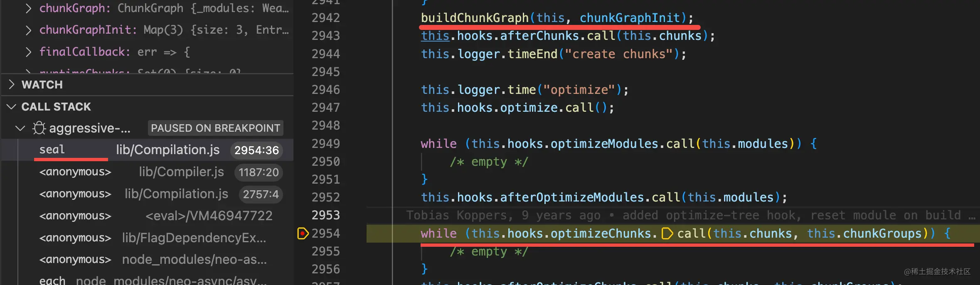The width and height of the screenshot is (980, 285).
Task: Click the "optimize" string on line 2946
Action: 579,90
